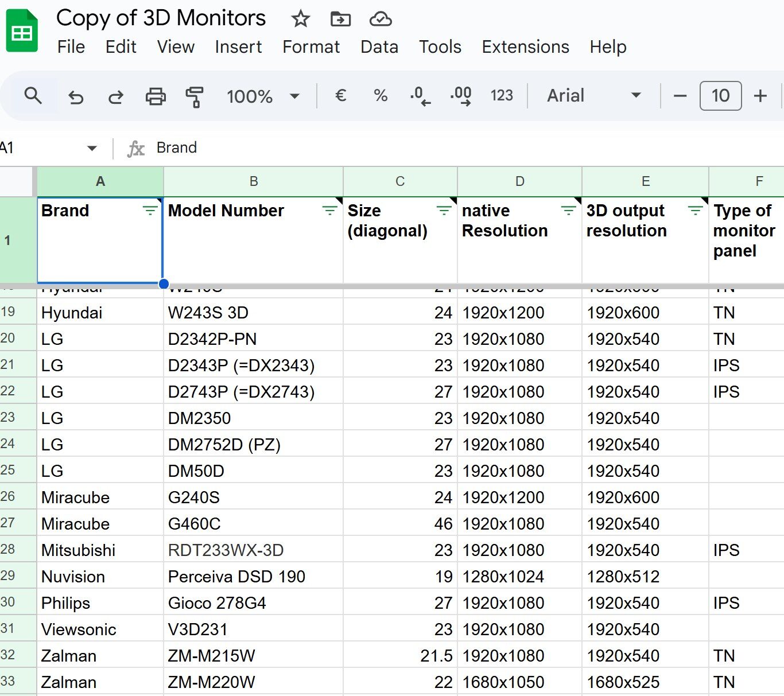The image size is (784, 696).
Task: Format as percent button
Action: (381, 95)
